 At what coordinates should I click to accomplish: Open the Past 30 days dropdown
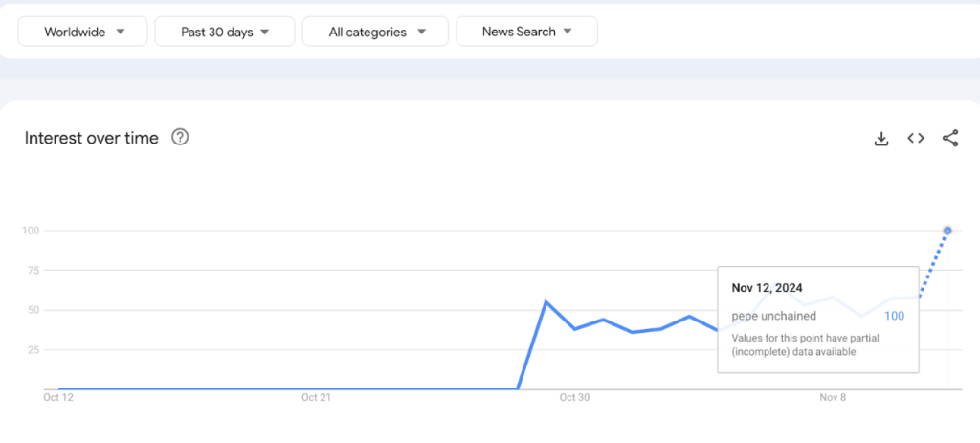(x=225, y=32)
